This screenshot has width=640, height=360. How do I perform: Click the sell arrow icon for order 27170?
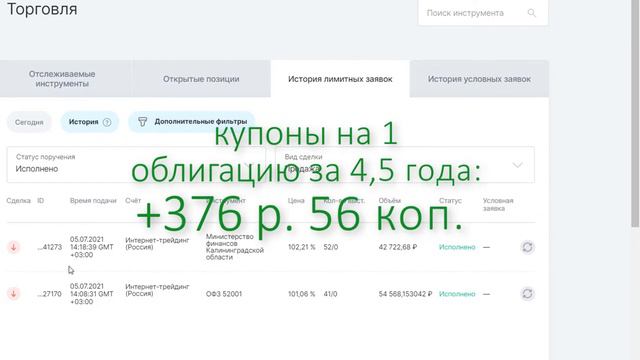coord(13,293)
